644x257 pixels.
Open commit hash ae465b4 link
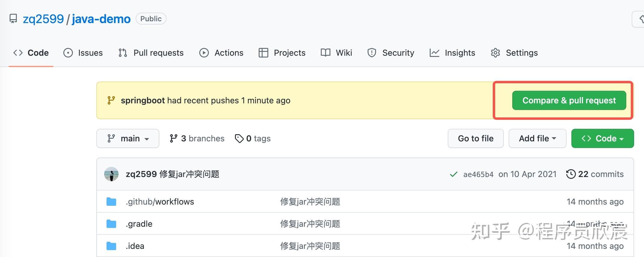tap(478, 174)
